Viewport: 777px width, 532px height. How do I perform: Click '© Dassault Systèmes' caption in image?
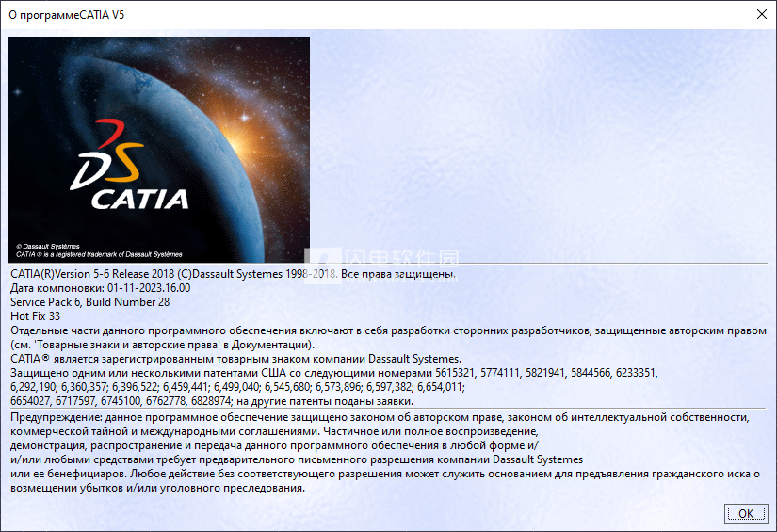pyautogui.click(x=48, y=246)
